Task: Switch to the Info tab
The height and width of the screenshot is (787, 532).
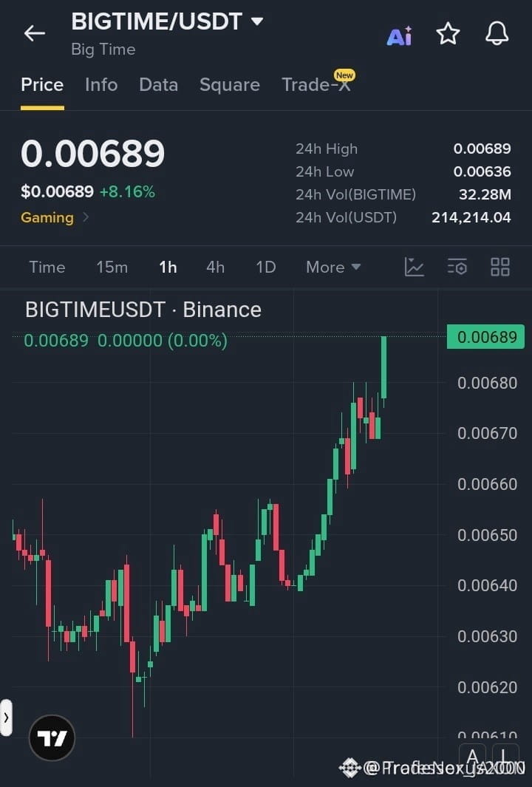Action: pos(101,85)
